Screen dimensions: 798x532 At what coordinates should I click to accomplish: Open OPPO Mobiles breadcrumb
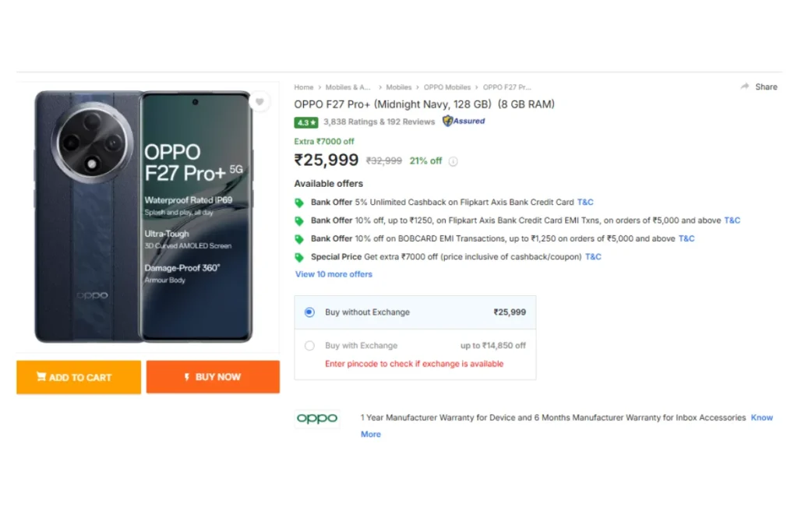[447, 87]
